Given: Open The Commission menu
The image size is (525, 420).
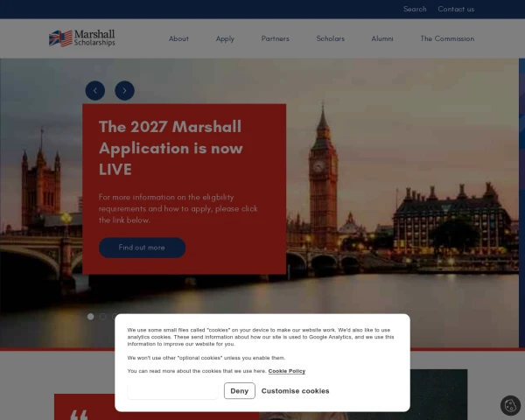Looking at the screenshot, I should (x=447, y=38).
